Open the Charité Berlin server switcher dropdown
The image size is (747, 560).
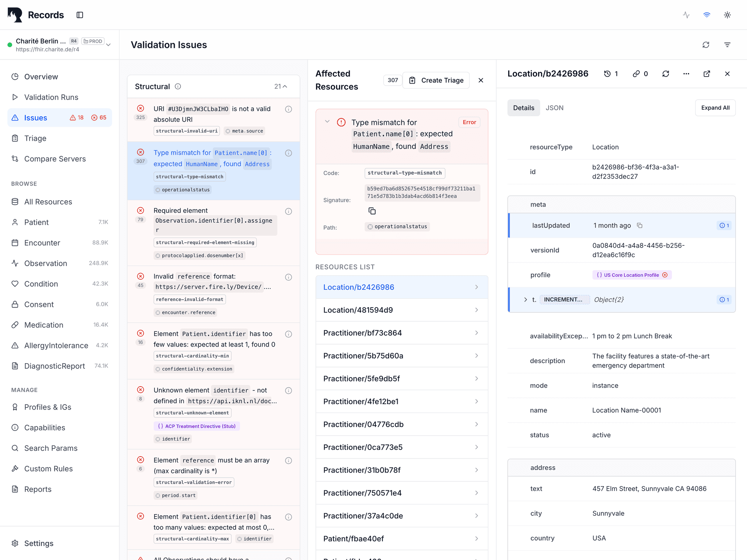tap(108, 44)
